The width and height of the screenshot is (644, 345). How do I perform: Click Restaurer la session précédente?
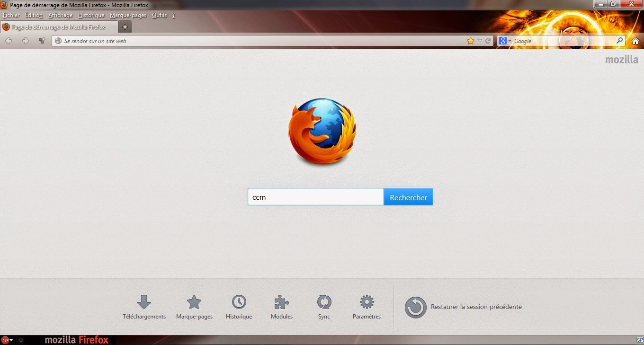[x=463, y=307]
